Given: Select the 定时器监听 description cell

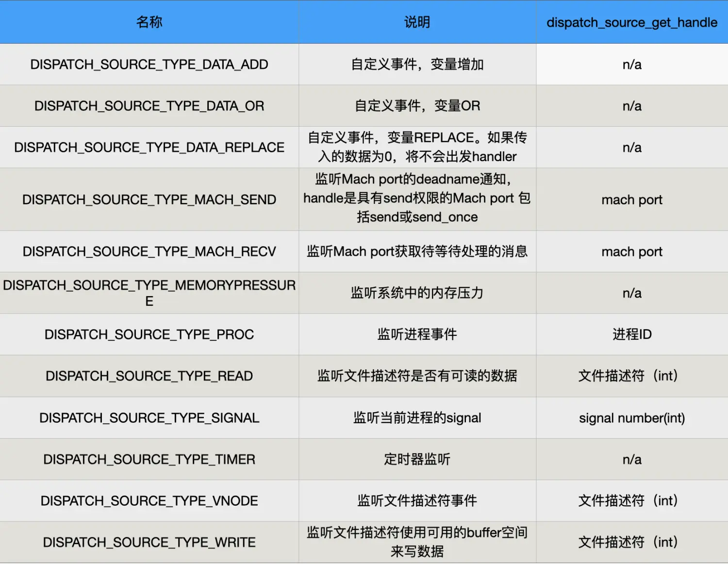Looking at the screenshot, I should tap(417, 459).
